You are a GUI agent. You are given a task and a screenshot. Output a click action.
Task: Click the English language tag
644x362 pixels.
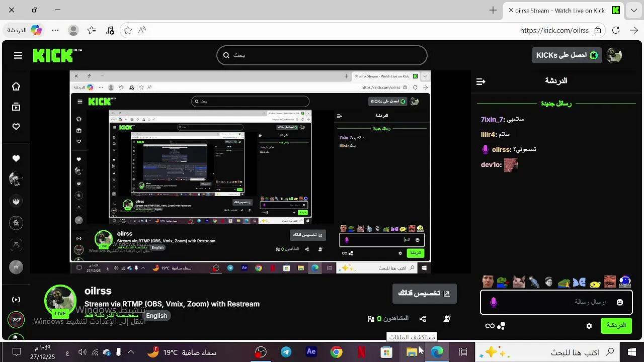tap(156, 316)
